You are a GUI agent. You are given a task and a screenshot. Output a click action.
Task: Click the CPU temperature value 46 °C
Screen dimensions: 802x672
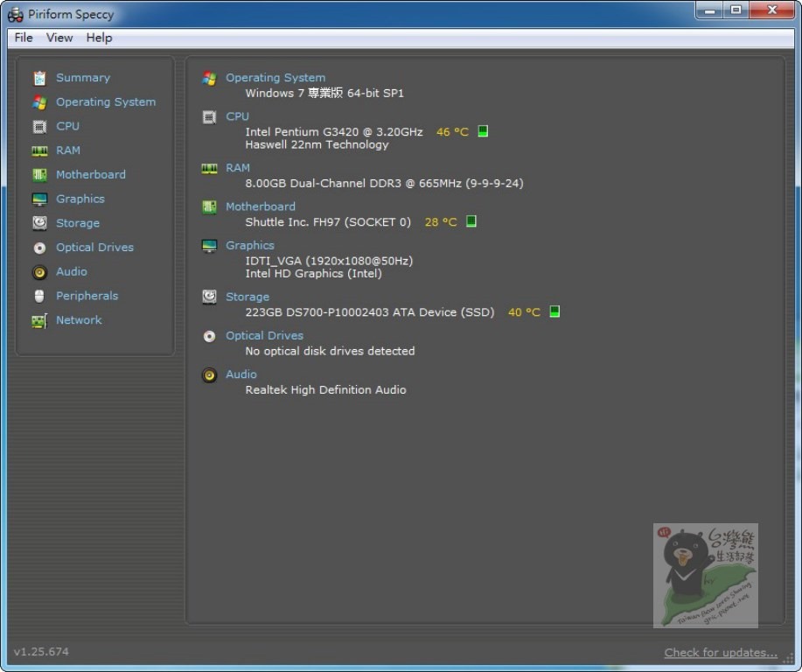452,132
